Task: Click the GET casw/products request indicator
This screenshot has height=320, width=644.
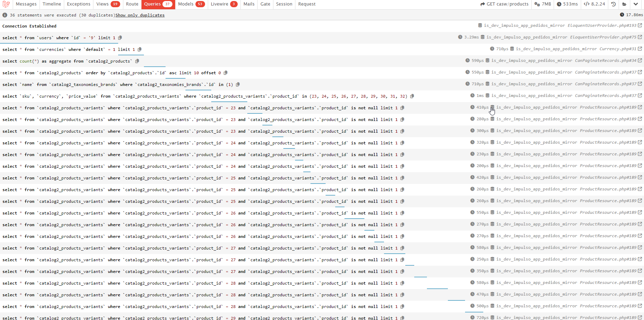Action: (x=504, y=4)
